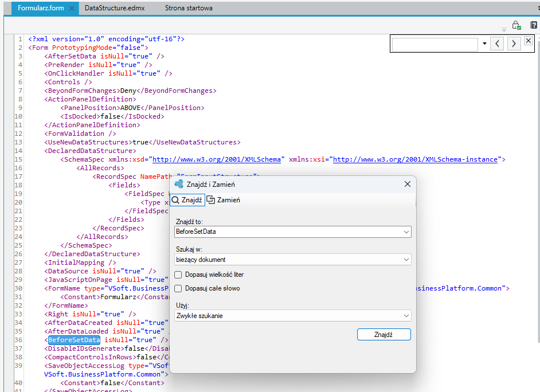
Task: Expand the Znajdź to dropdown
Action: pyautogui.click(x=406, y=232)
